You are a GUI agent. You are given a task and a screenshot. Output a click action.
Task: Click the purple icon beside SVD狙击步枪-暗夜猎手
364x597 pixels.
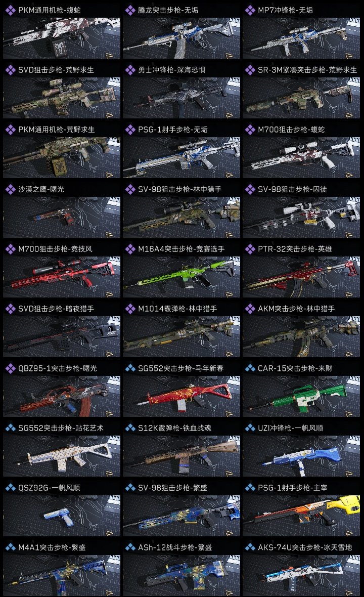(x=11, y=309)
